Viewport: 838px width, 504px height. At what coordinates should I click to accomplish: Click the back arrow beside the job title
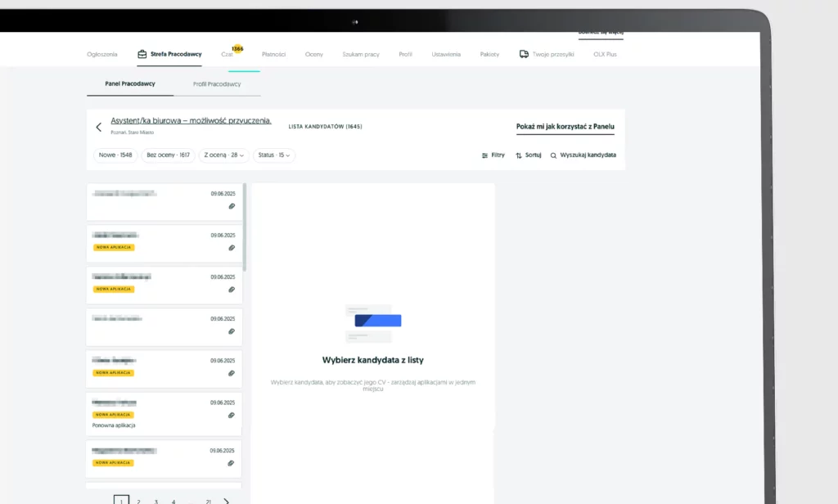[99, 127]
